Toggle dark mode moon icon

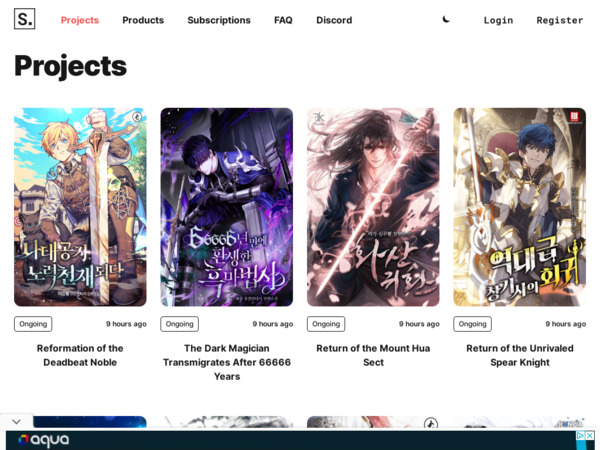(x=446, y=19)
